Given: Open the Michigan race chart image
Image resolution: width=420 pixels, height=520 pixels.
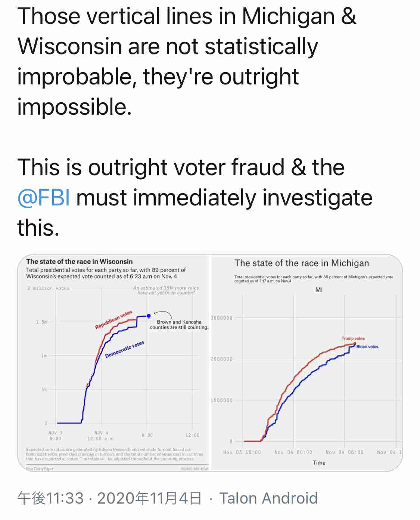Looking at the screenshot, I should coord(307,363).
